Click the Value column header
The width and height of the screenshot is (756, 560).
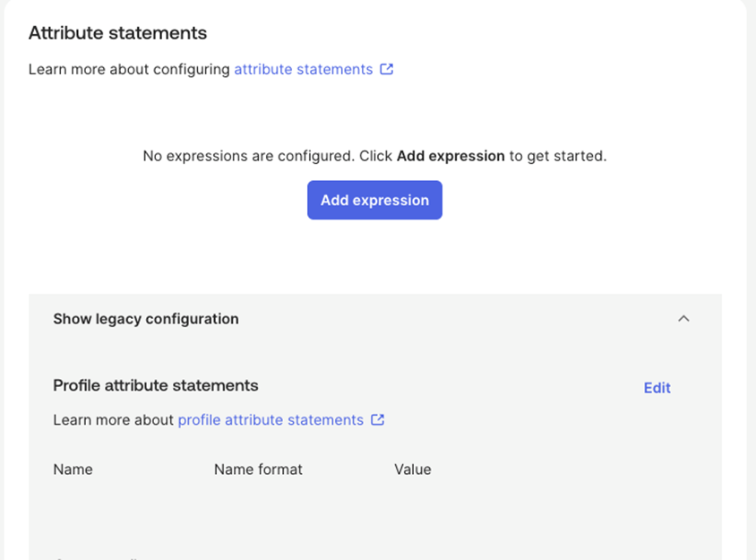412,470
